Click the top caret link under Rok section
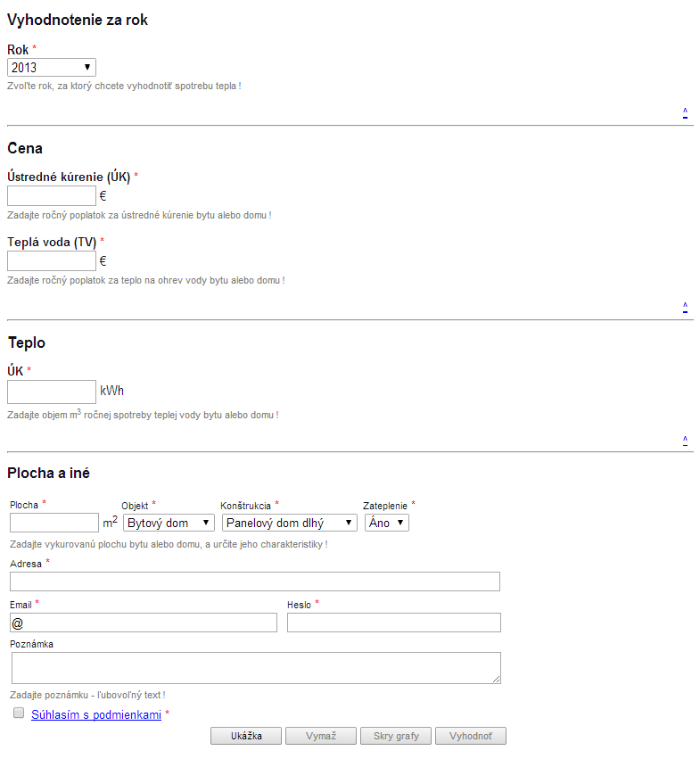This screenshot has width=700, height=767. tap(685, 113)
